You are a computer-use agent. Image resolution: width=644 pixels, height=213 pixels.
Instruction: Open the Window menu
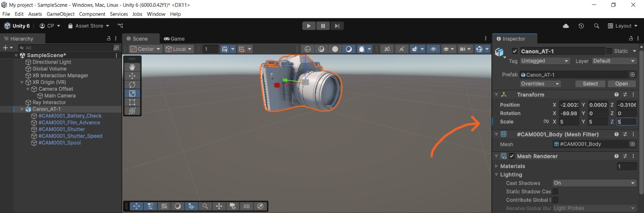pyautogui.click(x=156, y=14)
